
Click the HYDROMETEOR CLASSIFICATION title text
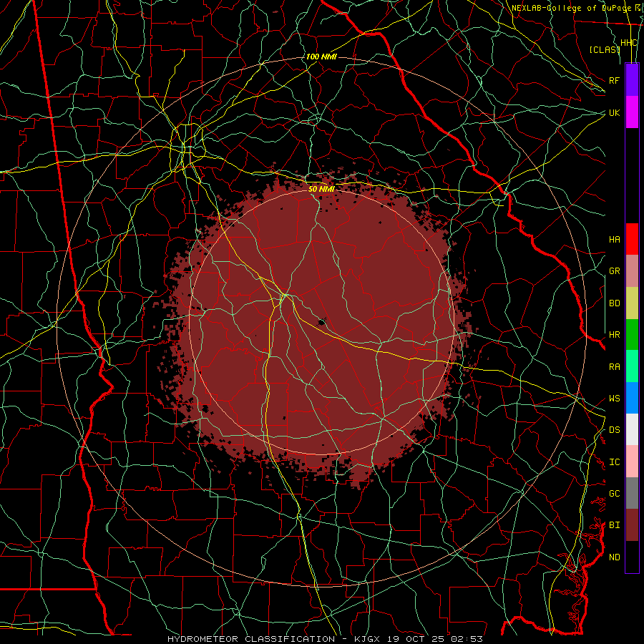[x=251, y=639]
